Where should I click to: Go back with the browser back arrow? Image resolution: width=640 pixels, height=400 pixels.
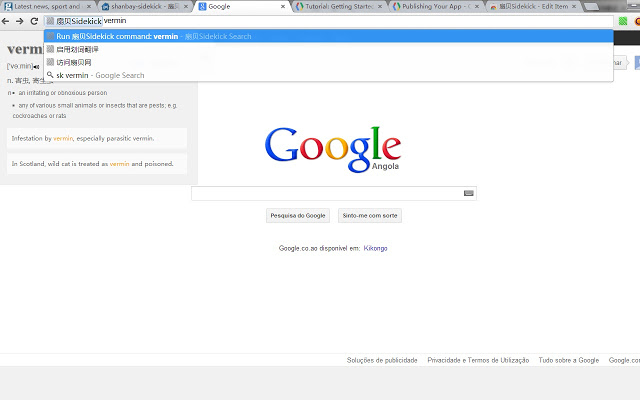[x=6, y=21]
